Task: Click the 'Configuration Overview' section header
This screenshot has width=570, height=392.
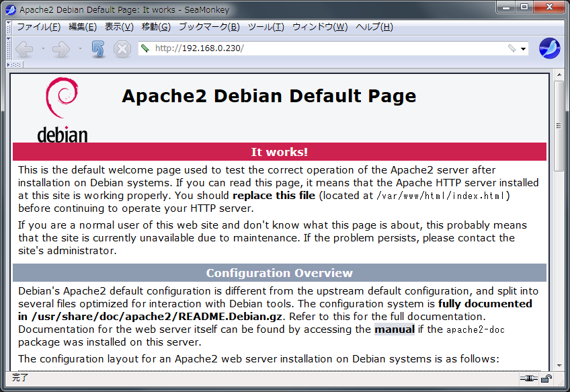Action: [280, 273]
